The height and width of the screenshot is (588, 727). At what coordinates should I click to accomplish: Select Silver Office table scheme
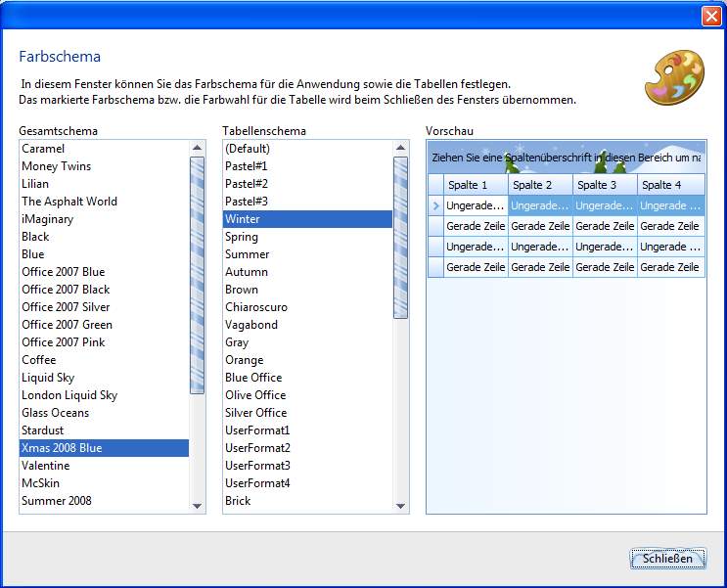tap(308, 413)
